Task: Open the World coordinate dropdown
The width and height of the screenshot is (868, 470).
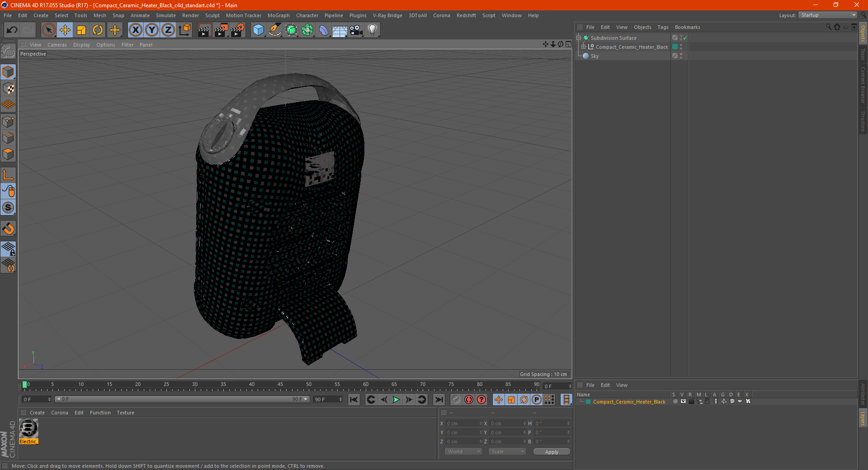Action: pos(463,452)
